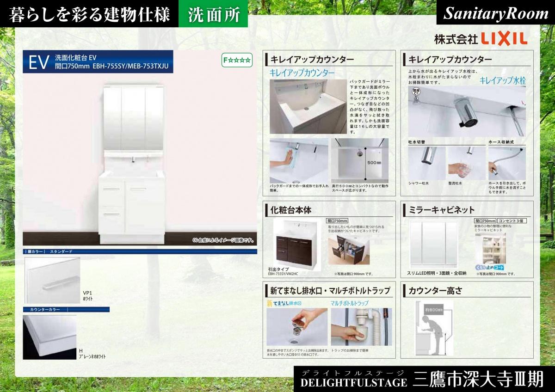This screenshot has height=392, width=555.
Task: Click the 三鷹市深大寺Ⅲ期 footer title
Action: pyautogui.click(x=479, y=379)
